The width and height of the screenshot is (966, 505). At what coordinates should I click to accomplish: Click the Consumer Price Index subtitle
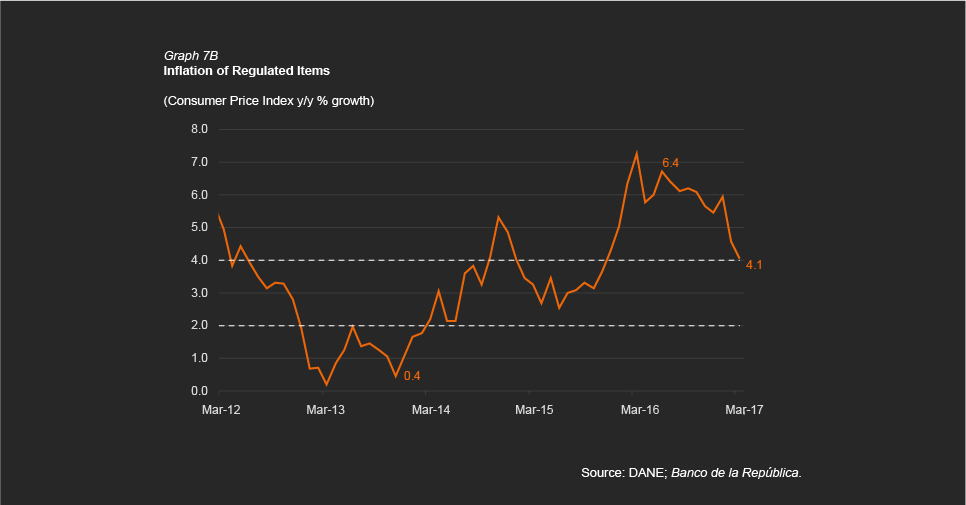coord(268,101)
